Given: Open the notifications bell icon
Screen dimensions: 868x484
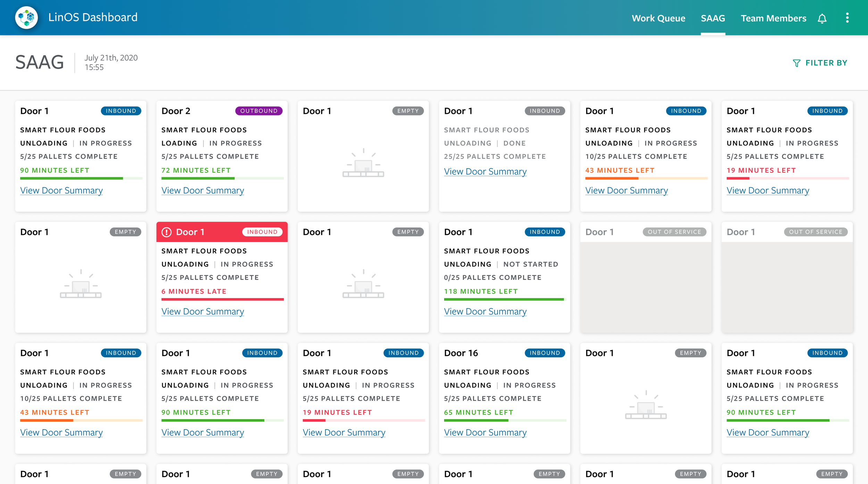Looking at the screenshot, I should tap(822, 18).
